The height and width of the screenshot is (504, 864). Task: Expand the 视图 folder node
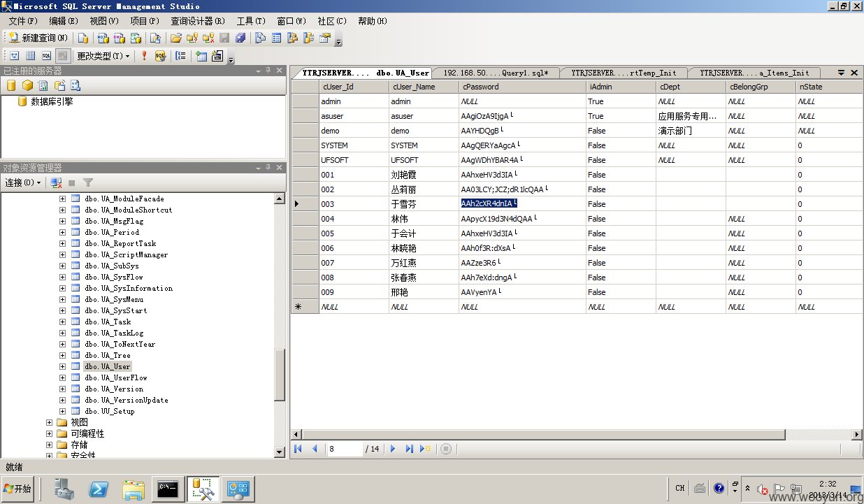point(49,422)
